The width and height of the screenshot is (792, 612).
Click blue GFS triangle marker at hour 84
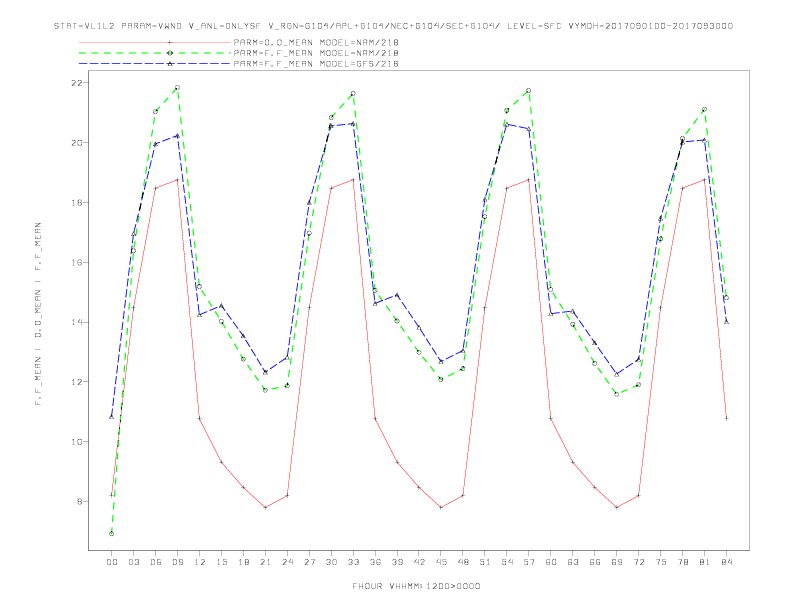click(726, 322)
